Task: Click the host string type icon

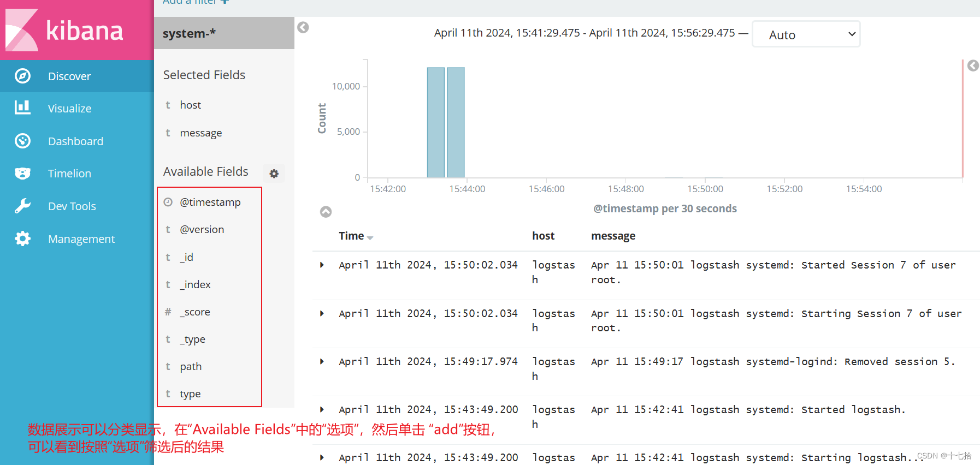Action: click(x=168, y=105)
